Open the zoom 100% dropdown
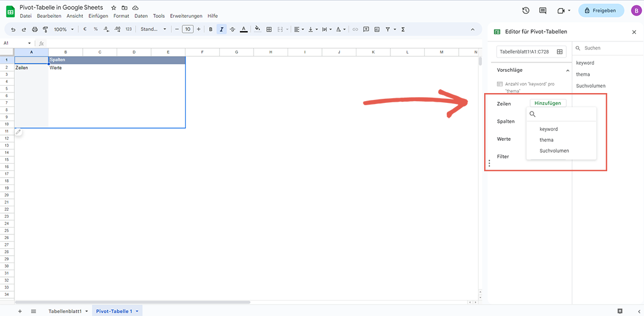 pos(64,29)
